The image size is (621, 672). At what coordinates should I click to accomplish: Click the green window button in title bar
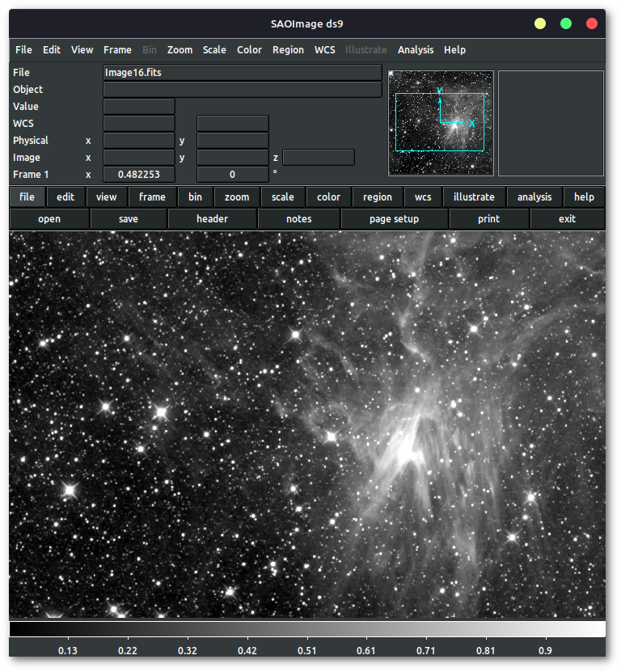(566, 23)
